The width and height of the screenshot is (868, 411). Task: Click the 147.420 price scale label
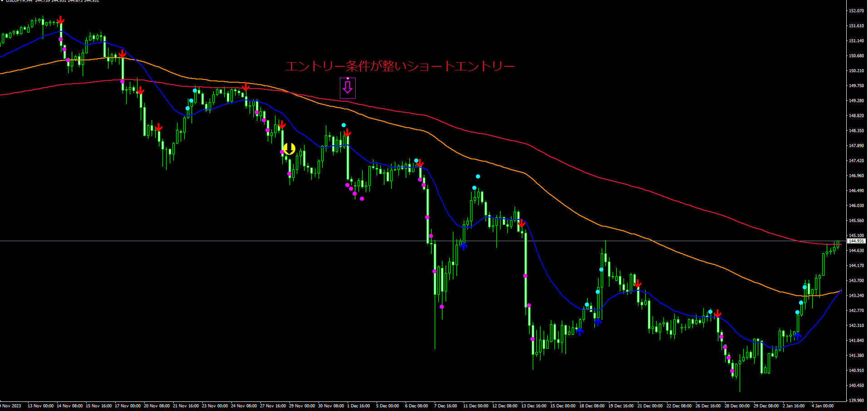856,161
